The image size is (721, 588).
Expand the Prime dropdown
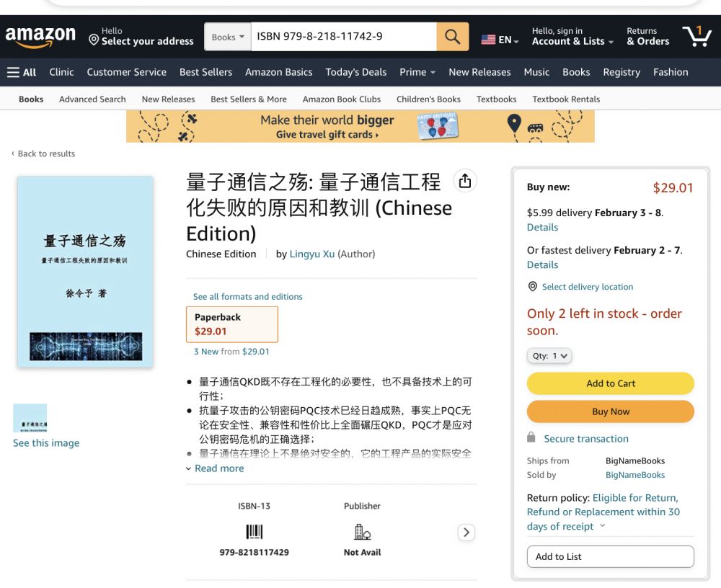417,72
